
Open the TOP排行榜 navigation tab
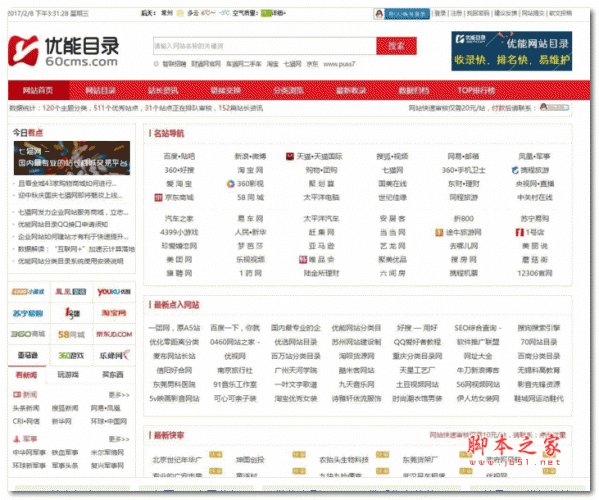pyautogui.click(x=476, y=91)
